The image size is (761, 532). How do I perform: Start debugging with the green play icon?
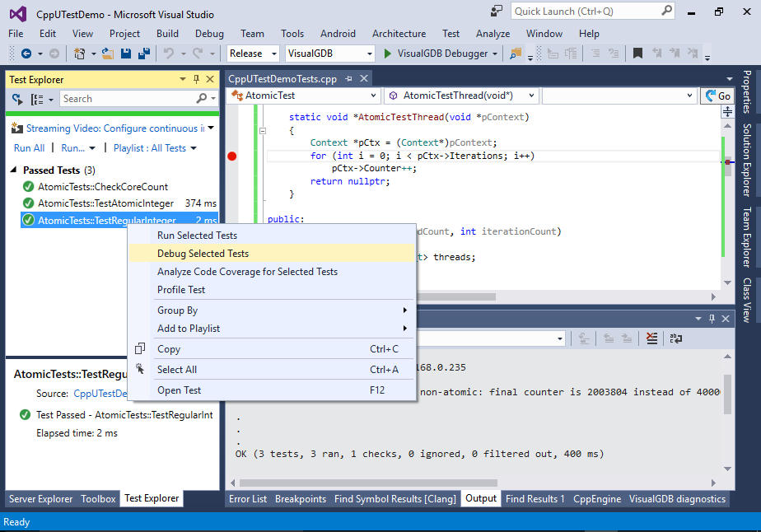pyautogui.click(x=387, y=54)
